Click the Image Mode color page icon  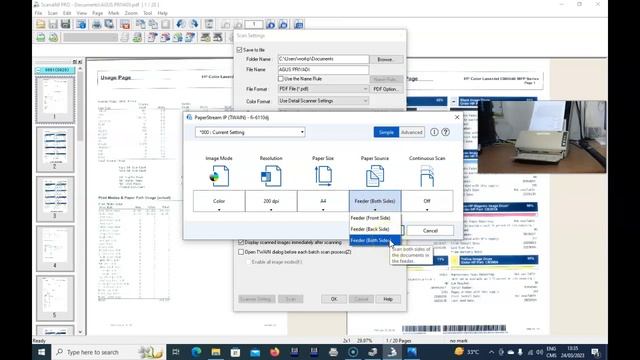(x=219, y=176)
